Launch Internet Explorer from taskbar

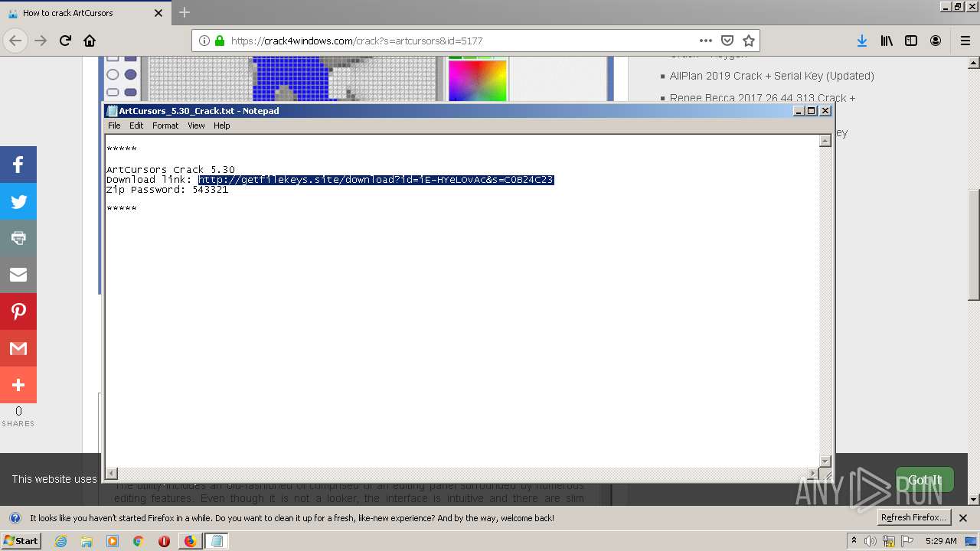[x=60, y=541]
